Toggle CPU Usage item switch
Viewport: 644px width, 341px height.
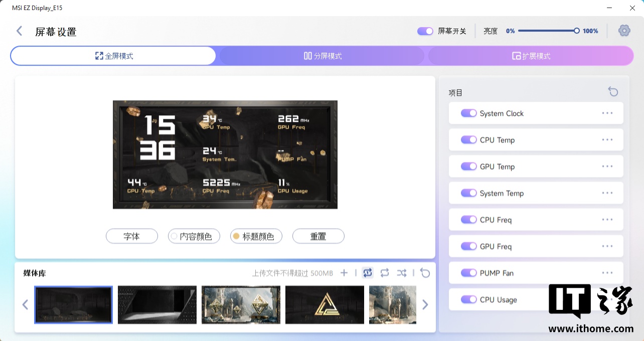(x=469, y=299)
